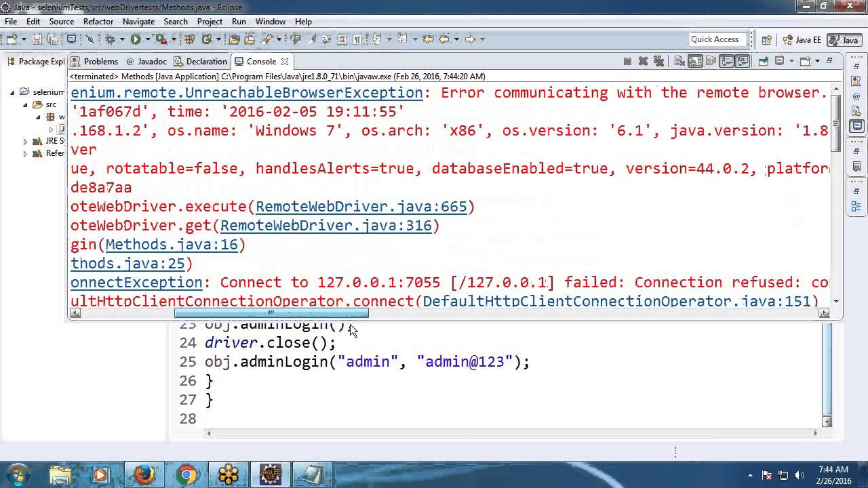Open DefaultHttpClientConnectionOperator.java:151 link
Image resolution: width=868 pixels, height=488 pixels.
click(616, 301)
